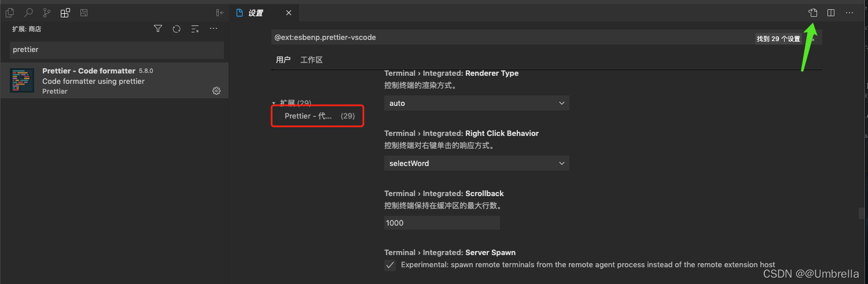Click the Renderer Type setting title
Image resolution: width=868 pixels, height=284 pixels.
point(451,73)
